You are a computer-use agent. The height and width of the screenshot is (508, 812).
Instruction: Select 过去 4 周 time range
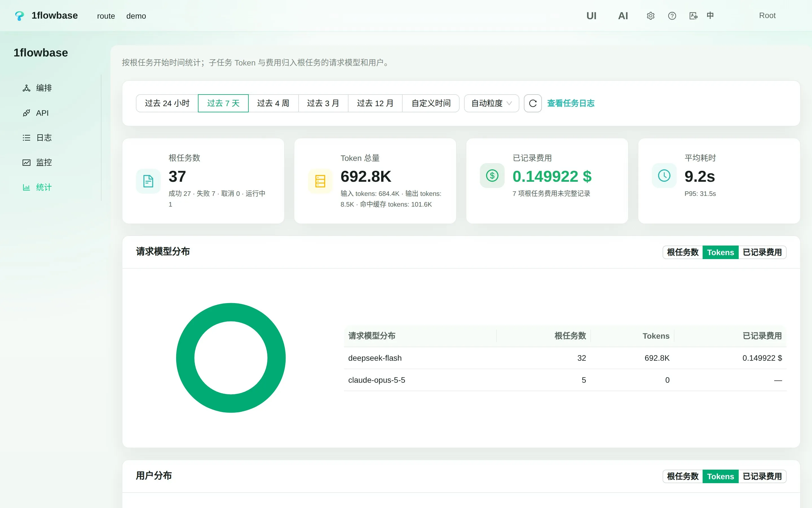click(x=273, y=103)
